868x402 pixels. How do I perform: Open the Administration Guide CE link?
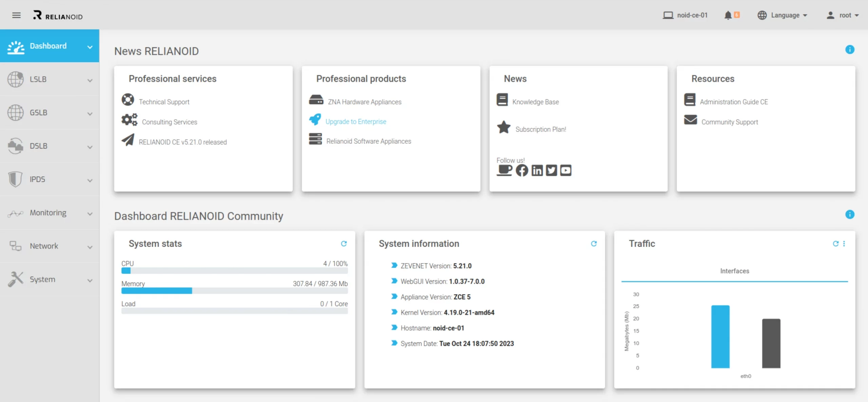734,102
